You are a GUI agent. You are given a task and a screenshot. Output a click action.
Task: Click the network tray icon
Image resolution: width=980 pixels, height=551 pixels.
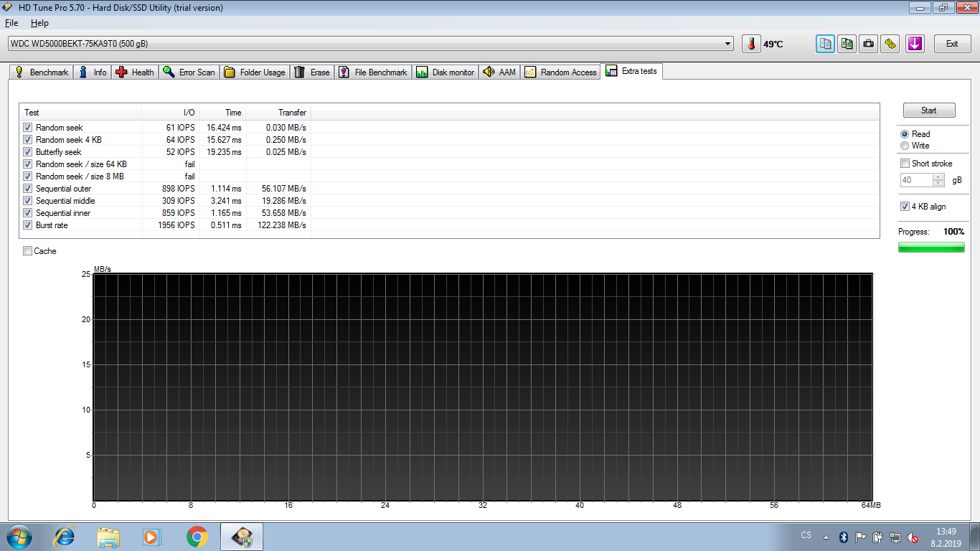(x=895, y=537)
